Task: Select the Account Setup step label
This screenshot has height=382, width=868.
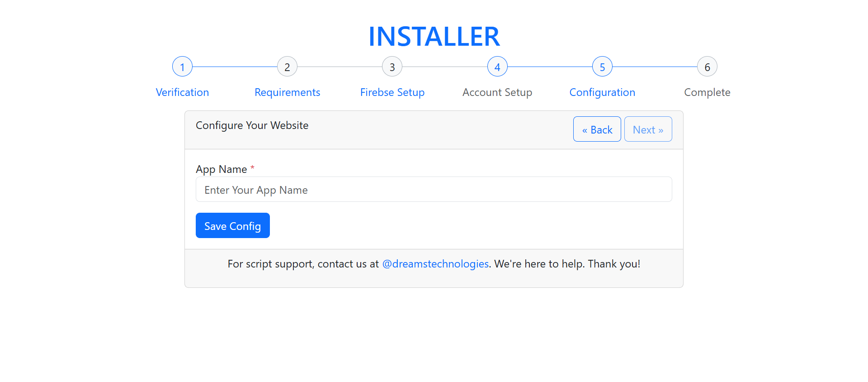Action: [x=497, y=92]
